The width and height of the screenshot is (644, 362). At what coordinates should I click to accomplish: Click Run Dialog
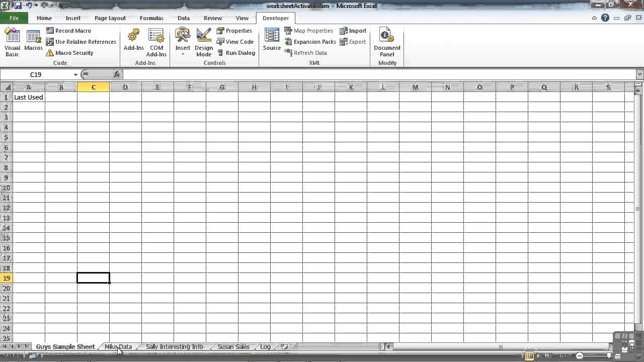pos(236,53)
